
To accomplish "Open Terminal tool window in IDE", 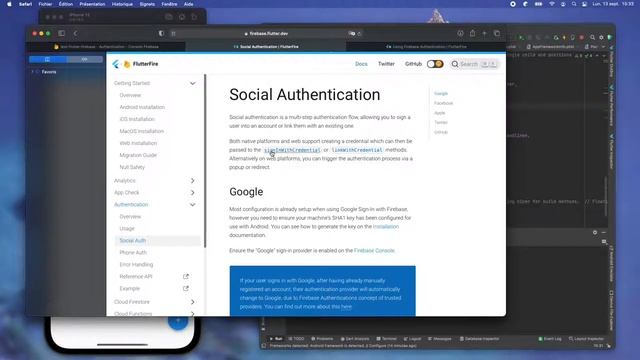I will point(387,339).
